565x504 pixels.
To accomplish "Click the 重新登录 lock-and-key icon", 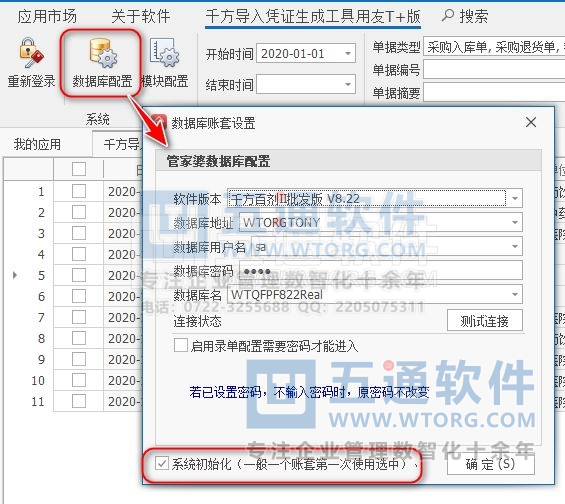I will [31, 53].
